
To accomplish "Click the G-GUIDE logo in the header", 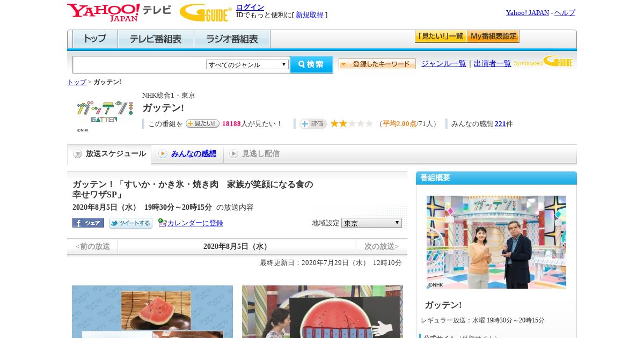I will [206, 13].
